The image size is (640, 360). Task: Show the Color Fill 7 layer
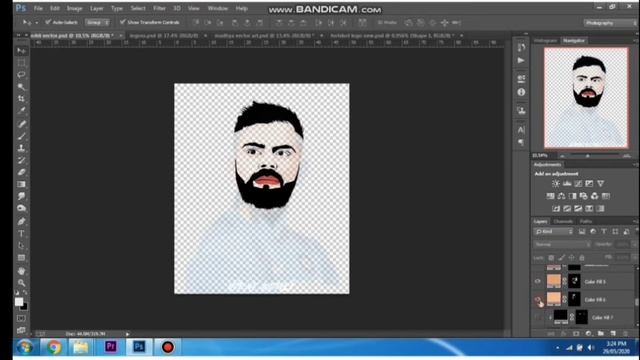538,317
